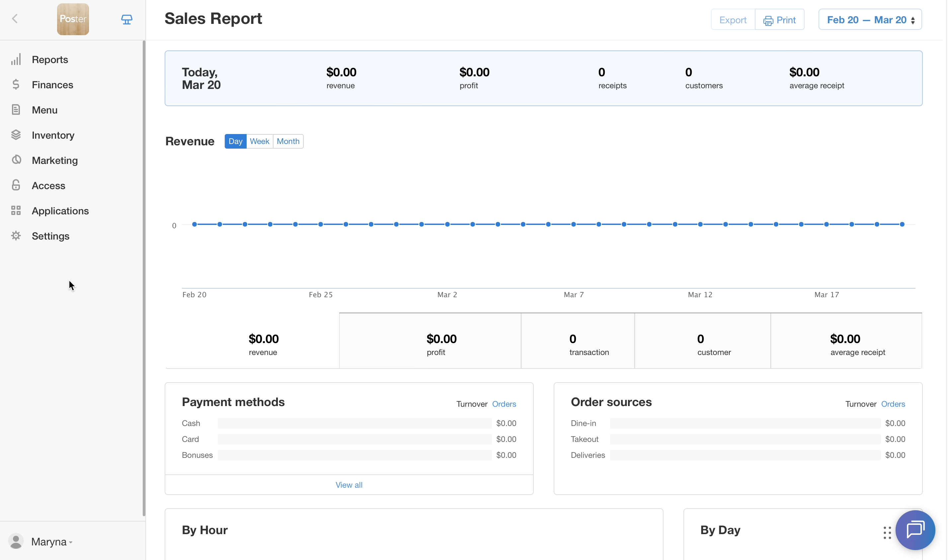Click the Reports bar chart icon
The height and width of the screenshot is (560, 948).
tap(16, 60)
